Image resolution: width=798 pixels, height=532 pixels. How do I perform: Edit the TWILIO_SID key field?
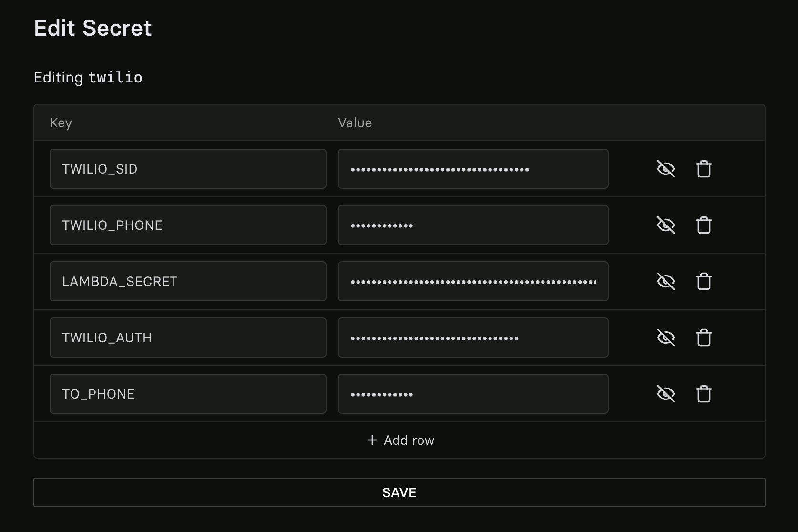point(188,169)
